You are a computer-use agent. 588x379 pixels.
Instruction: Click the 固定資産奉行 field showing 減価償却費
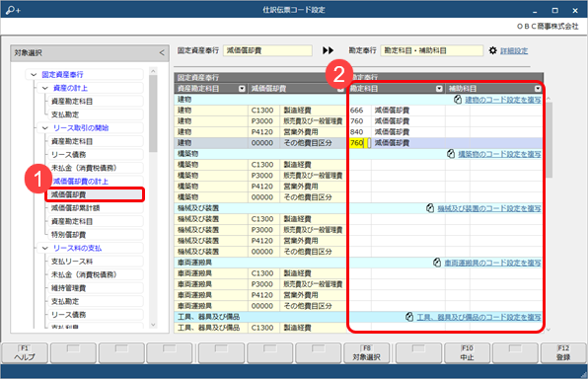point(267,50)
